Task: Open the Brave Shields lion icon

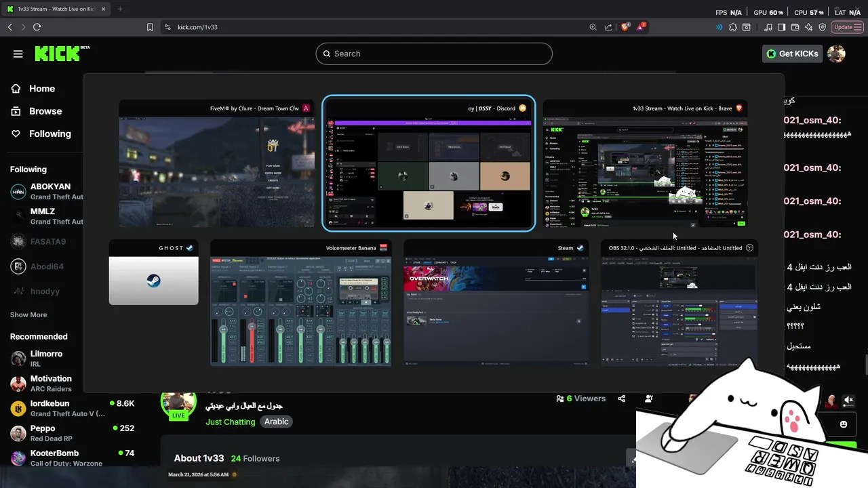Action: point(625,27)
